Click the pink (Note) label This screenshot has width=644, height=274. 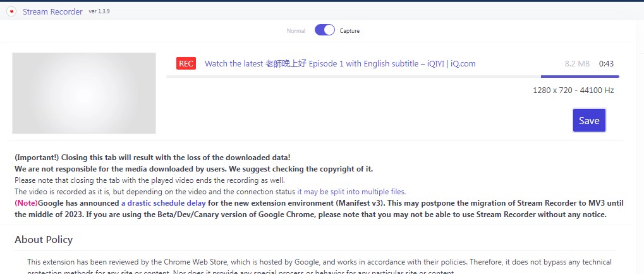coord(26,203)
